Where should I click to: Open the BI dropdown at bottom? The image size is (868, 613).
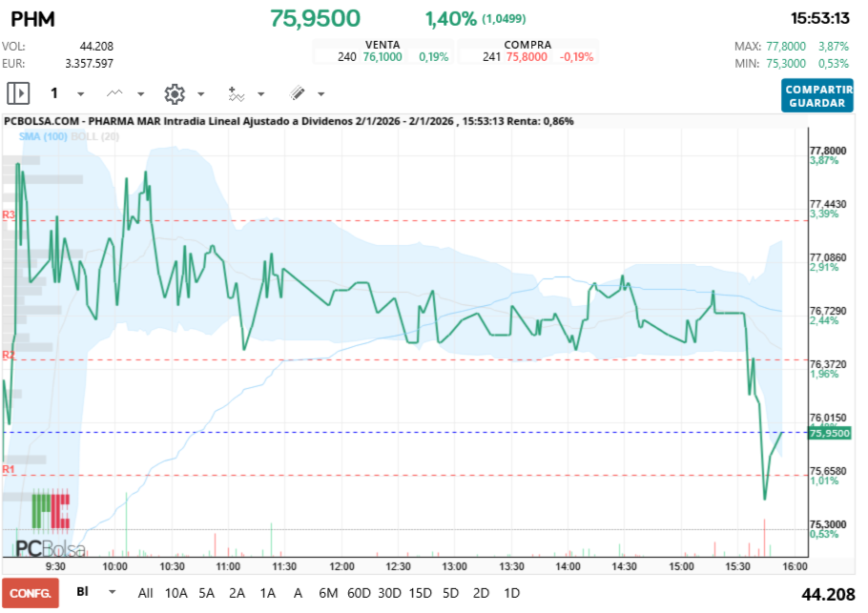pos(113,592)
